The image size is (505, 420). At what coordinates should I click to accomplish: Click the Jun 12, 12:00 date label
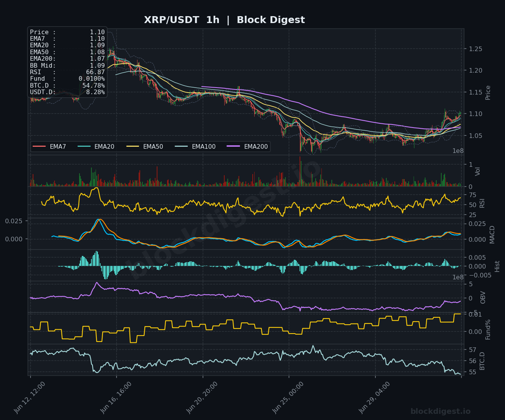click(x=30, y=397)
